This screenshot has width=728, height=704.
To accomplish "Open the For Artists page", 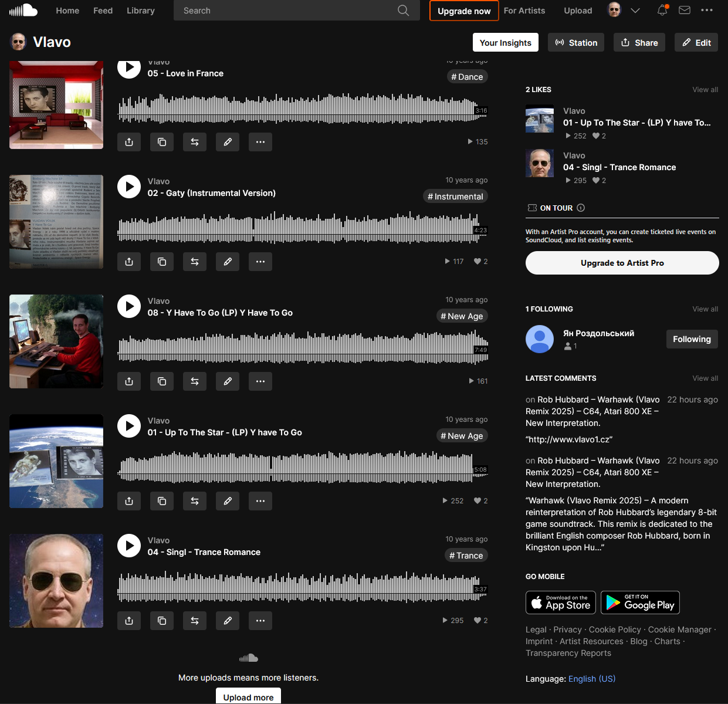I will coord(524,11).
